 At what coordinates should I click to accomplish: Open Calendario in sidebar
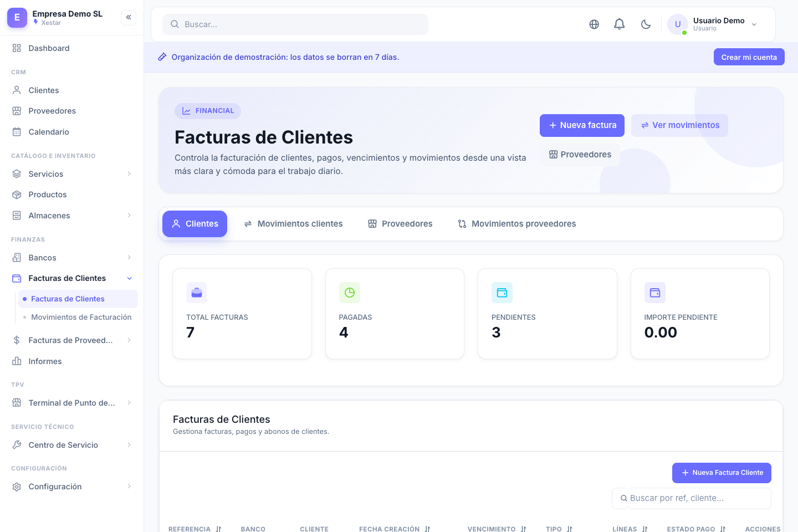(72, 132)
